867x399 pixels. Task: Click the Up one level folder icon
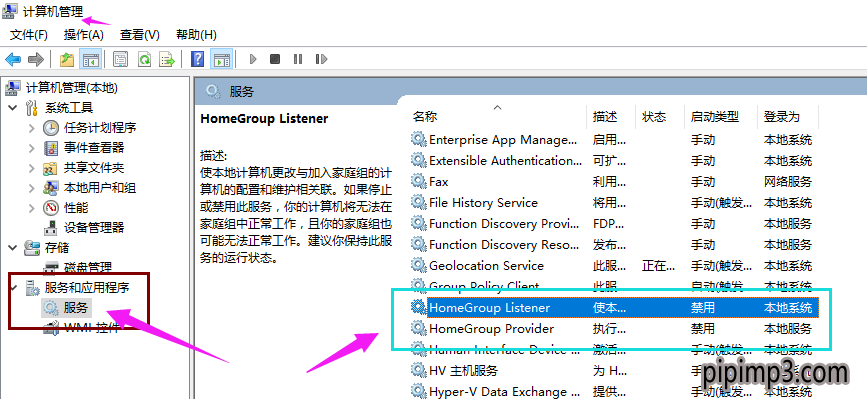coord(67,59)
